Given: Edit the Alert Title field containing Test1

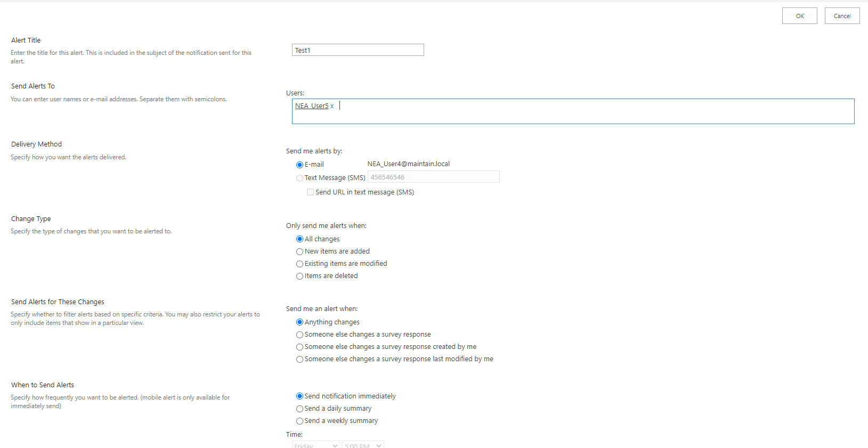Looking at the screenshot, I should click(x=358, y=50).
